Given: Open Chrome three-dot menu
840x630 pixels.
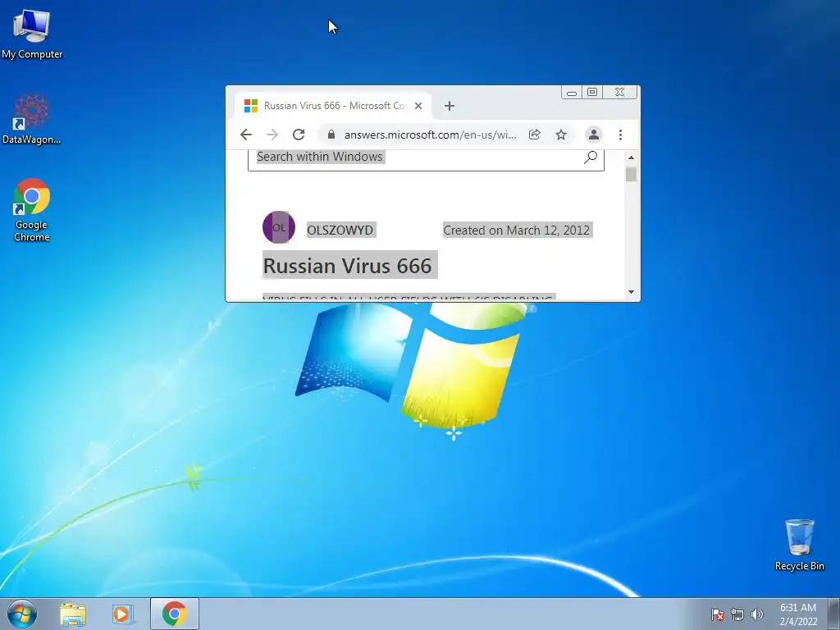Looking at the screenshot, I should [620, 135].
